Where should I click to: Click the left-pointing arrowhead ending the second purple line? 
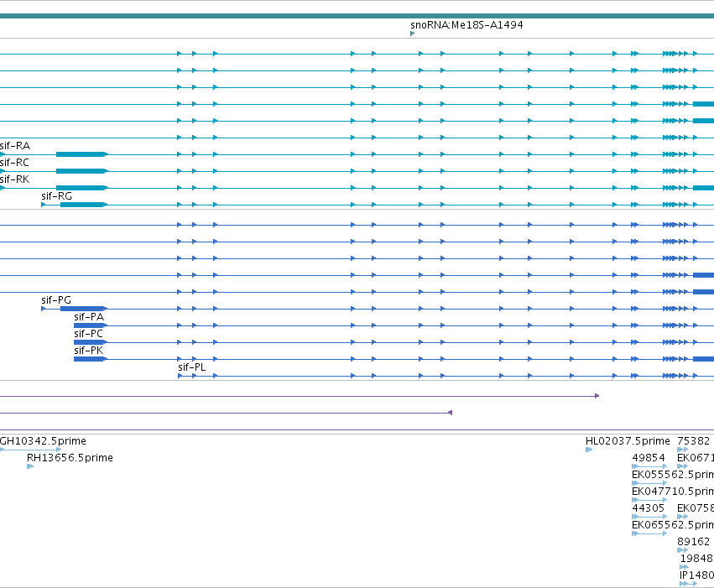(x=450, y=413)
